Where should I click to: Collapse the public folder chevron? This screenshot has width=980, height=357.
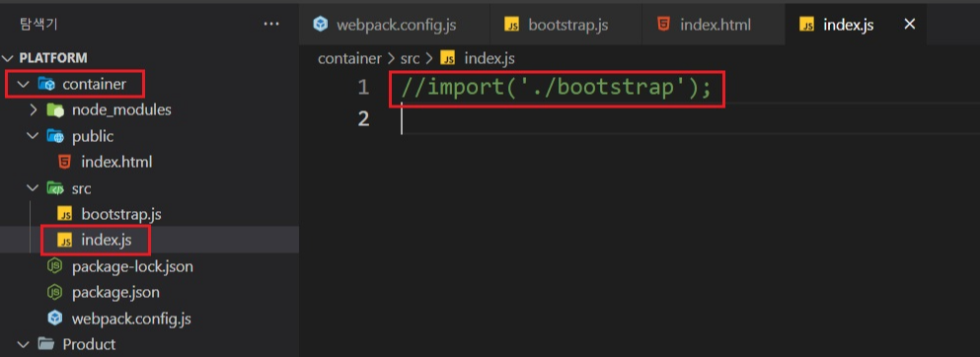(34, 136)
